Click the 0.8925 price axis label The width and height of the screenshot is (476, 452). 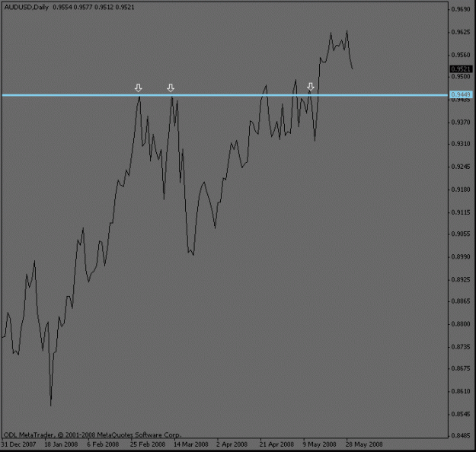tap(461, 279)
